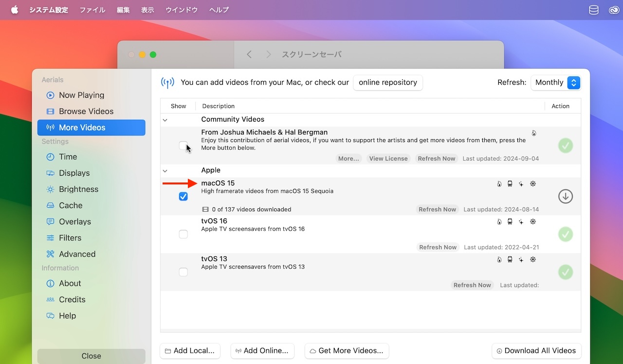Click the More... button for community videos
Viewport: 623px width, 364px height.
[348, 159]
